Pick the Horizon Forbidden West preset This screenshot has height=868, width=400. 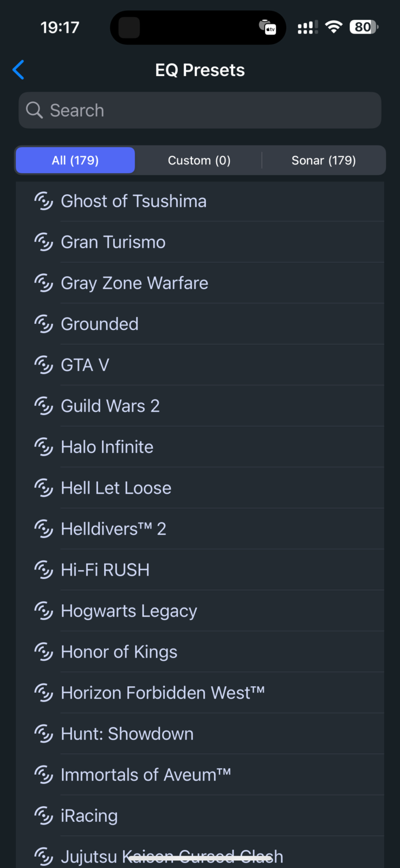coord(163,693)
